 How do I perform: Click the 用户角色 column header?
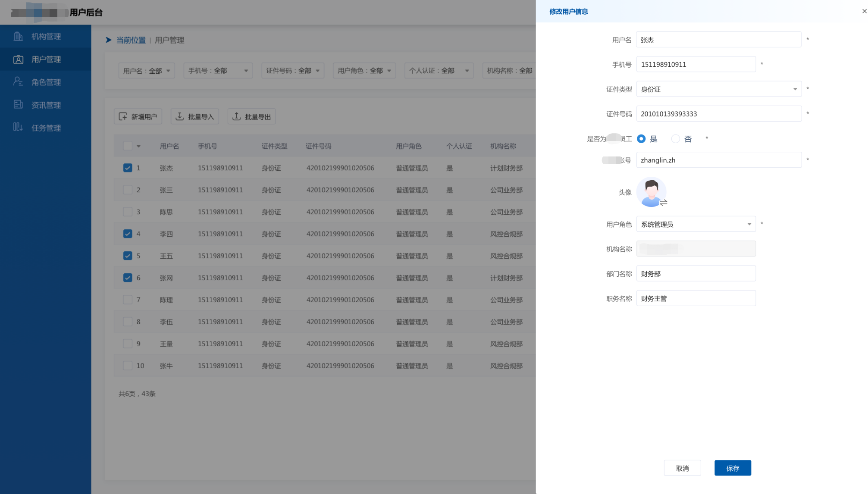tap(409, 146)
